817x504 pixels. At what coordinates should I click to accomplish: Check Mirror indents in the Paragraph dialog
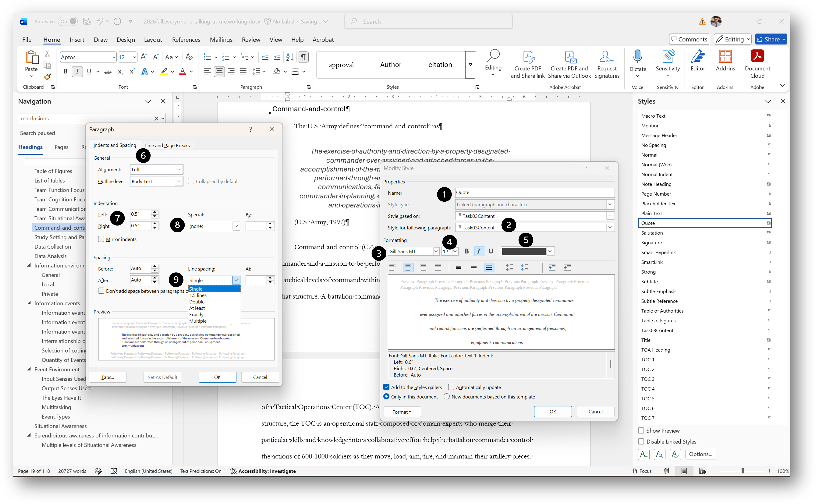pyautogui.click(x=101, y=239)
